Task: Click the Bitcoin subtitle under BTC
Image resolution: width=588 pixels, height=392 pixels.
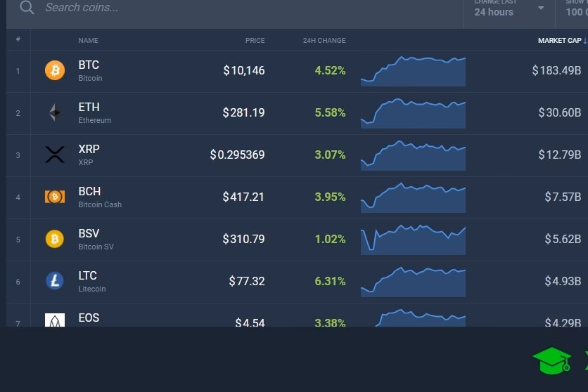Action: [x=90, y=78]
